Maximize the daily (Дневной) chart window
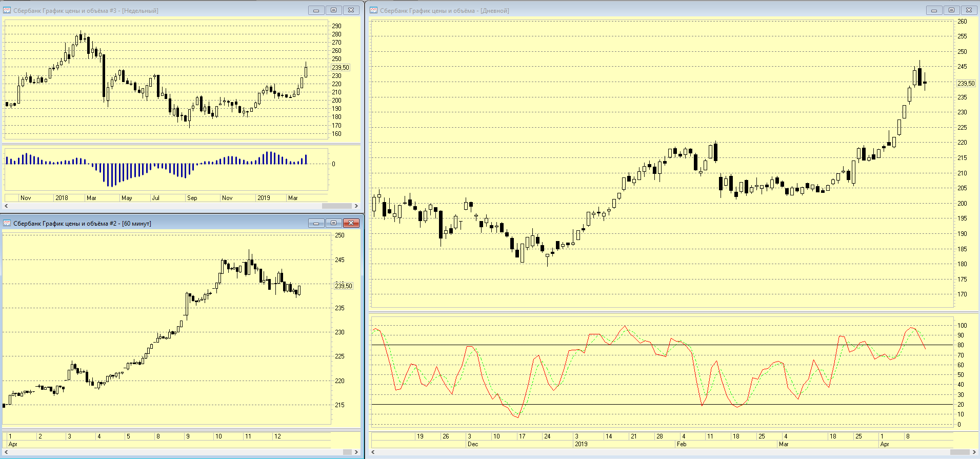Viewport: 980px width, 459px height. pyautogui.click(x=951, y=10)
